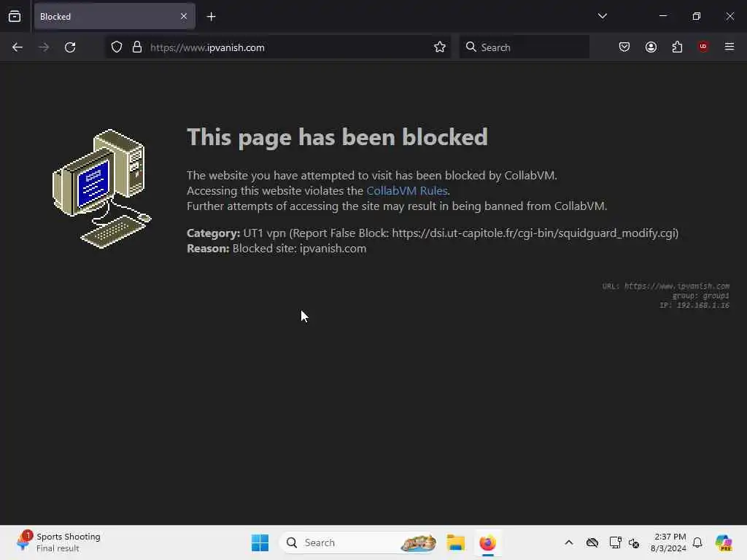Click the URL debug line text
This screenshot has width=747, height=560.
coord(665,286)
